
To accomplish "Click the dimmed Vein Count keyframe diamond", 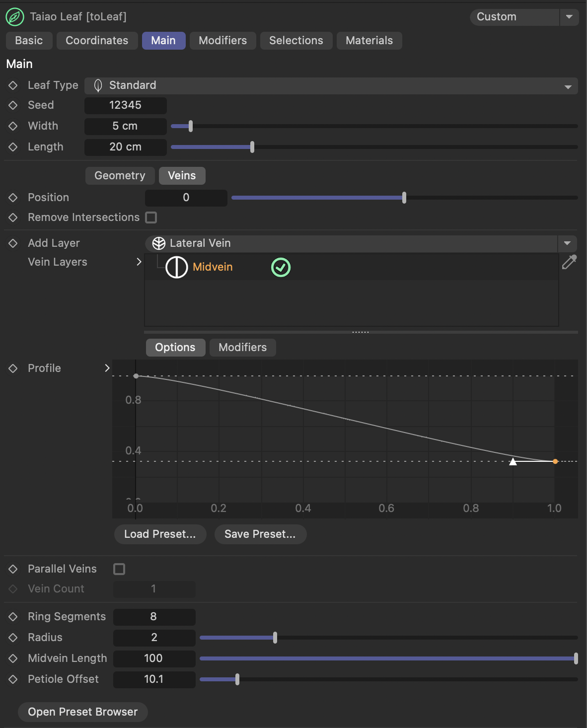I will click(13, 589).
